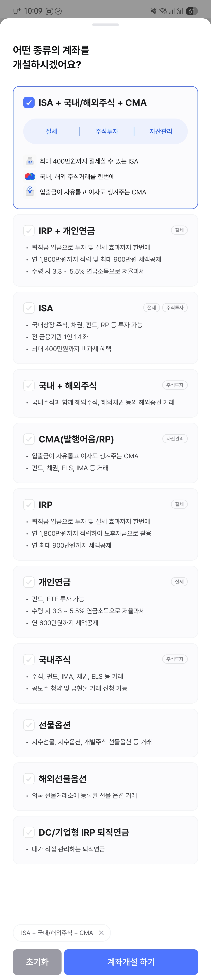Viewport: 211px width, 980px height.
Task: Tap the 계좌개설 하기 button
Action: click(x=131, y=962)
